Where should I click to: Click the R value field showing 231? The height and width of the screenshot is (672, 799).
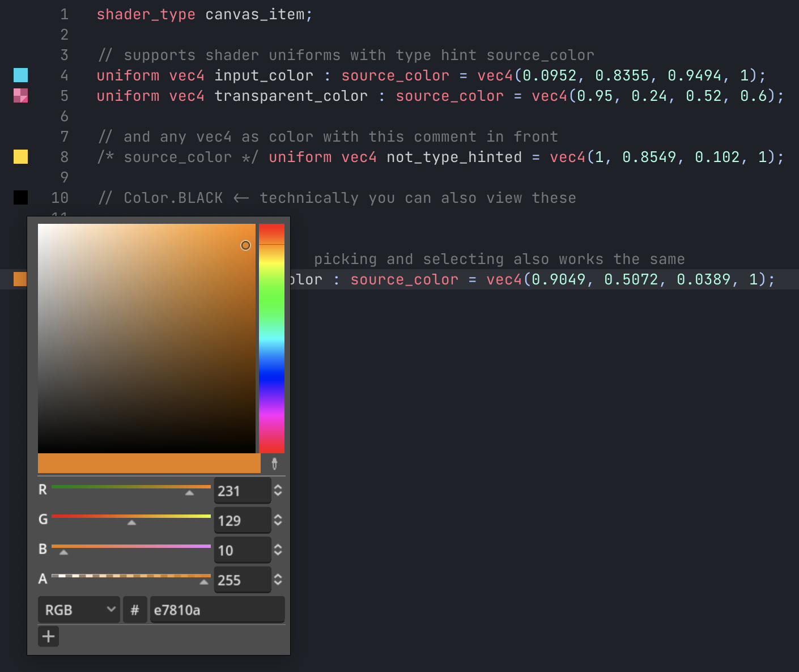tap(242, 491)
